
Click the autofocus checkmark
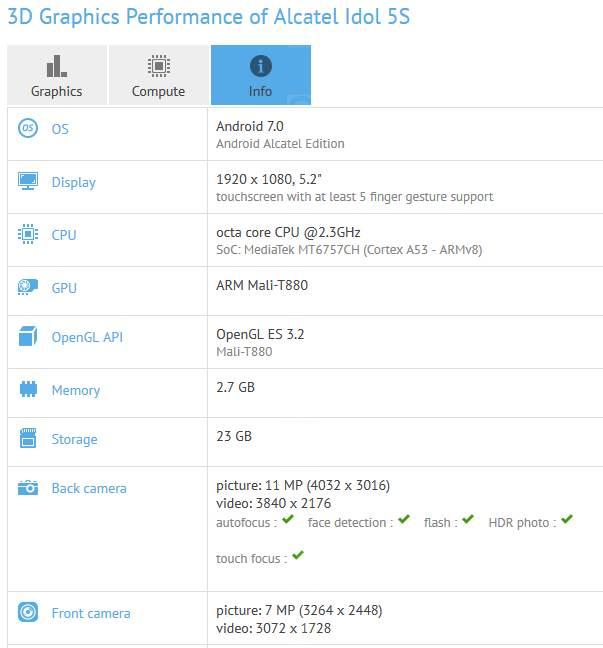tap(288, 519)
